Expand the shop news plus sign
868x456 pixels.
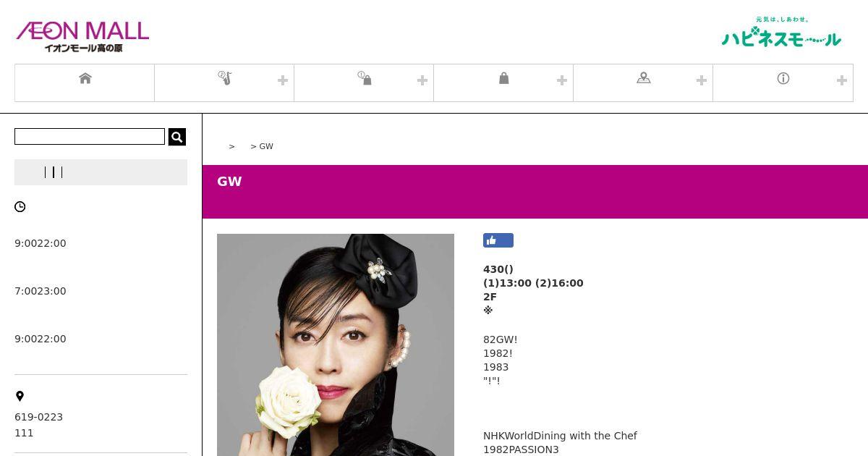pos(422,80)
